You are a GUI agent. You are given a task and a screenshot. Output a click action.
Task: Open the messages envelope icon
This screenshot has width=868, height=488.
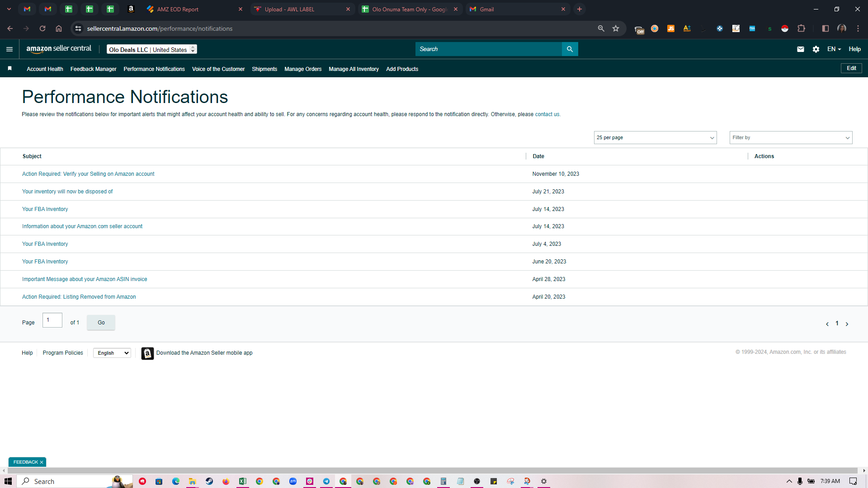point(801,49)
